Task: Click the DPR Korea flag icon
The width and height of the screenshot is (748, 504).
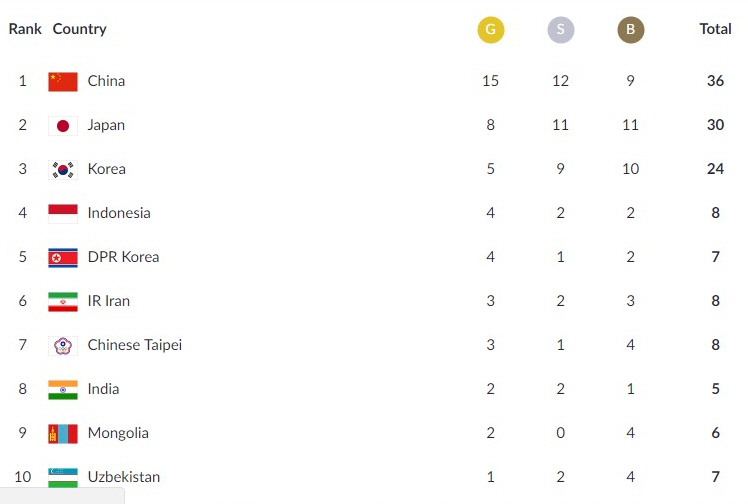Action: (x=63, y=258)
